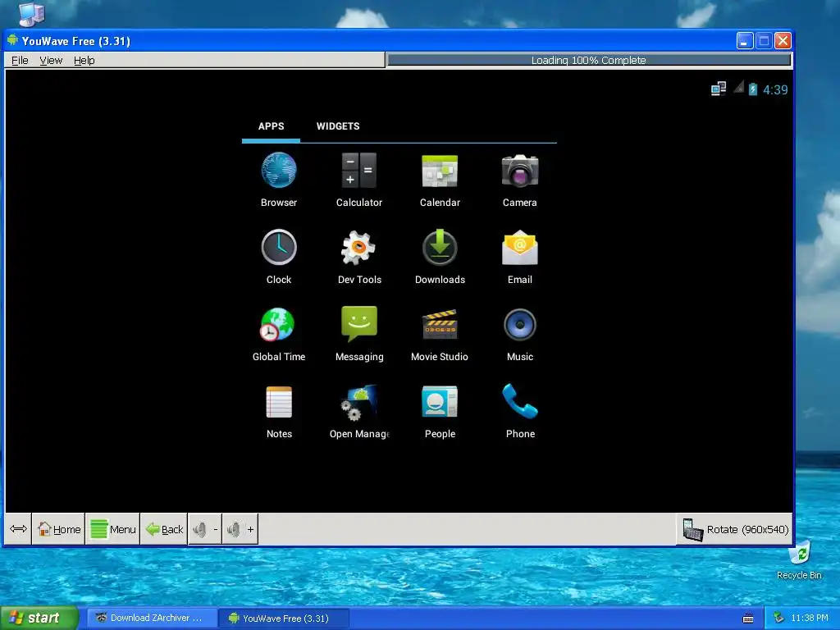The image size is (840, 630).
Task: Decrease volume with the minus speaker button
Action: click(205, 529)
